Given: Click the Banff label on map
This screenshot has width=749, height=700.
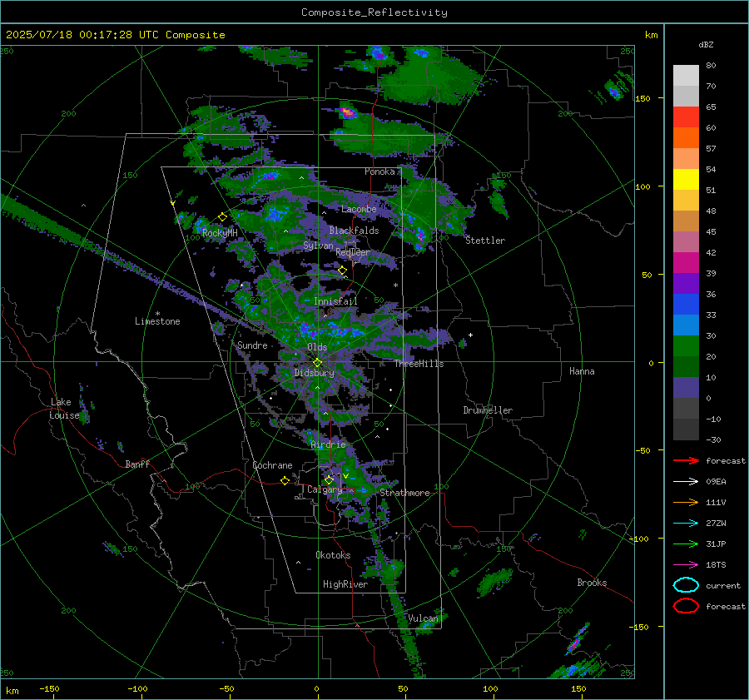Looking at the screenshot, I should pyautogui.click(x=137, y=464).
